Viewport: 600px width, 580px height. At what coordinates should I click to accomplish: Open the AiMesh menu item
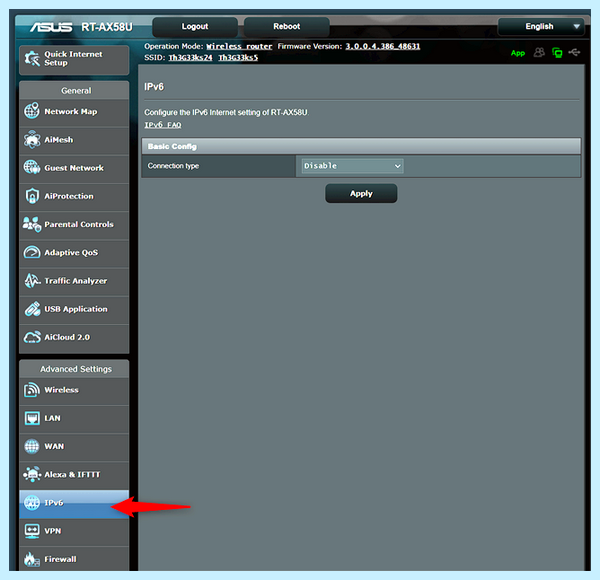point(74,140)
